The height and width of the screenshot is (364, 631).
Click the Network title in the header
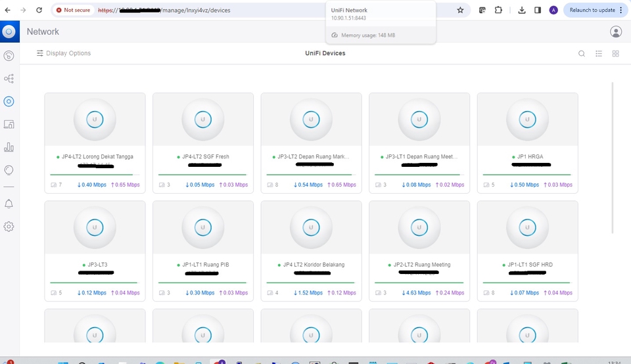coord(43,32)
